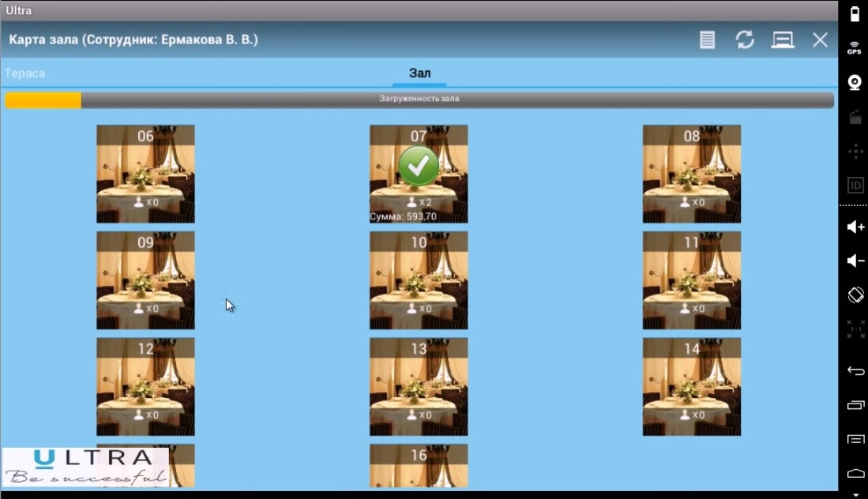The width and height of the screenshot is (868, 499).
Task: Open the emulator webcam settings
Action: [x=855, y=82]
